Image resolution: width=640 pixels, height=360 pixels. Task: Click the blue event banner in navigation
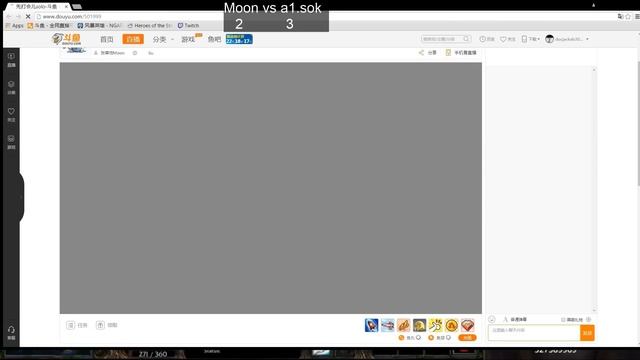239,39
